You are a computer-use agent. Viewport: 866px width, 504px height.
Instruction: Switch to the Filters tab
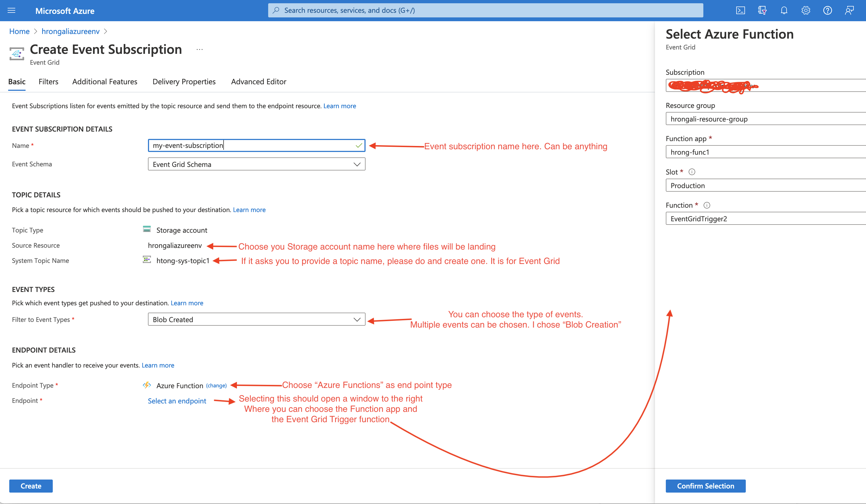point(48,82)
